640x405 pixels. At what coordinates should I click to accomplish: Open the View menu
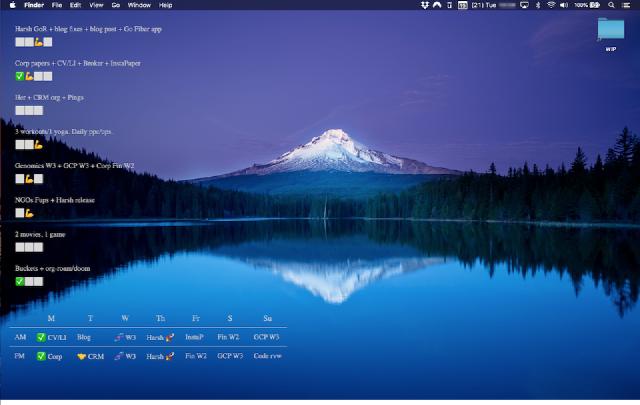(x=96, y=5)
